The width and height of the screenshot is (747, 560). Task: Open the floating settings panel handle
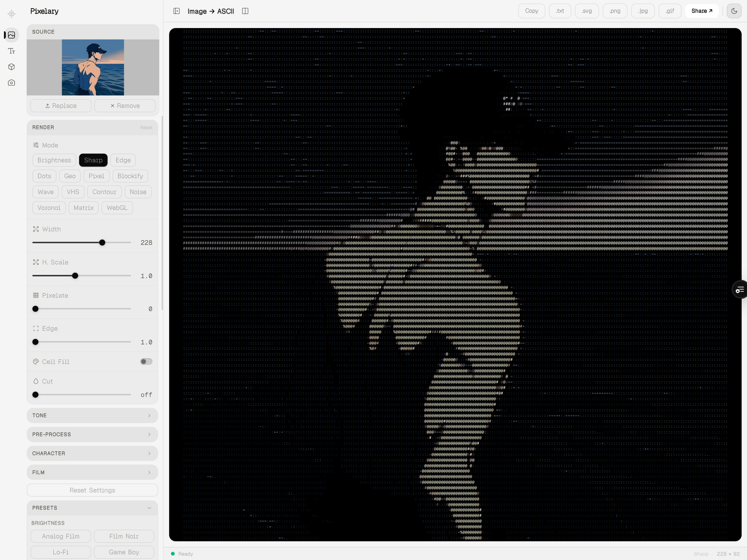point(740,289)
